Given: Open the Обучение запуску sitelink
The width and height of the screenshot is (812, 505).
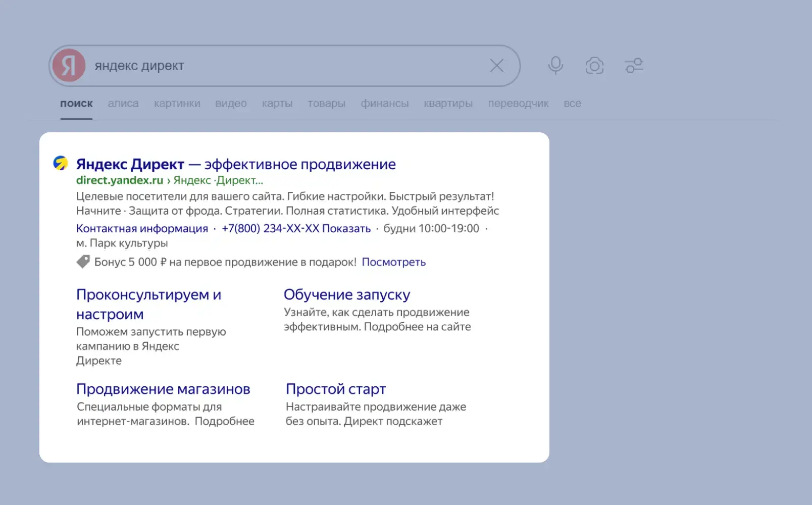Looking at the screenshot, I should 347,294.
